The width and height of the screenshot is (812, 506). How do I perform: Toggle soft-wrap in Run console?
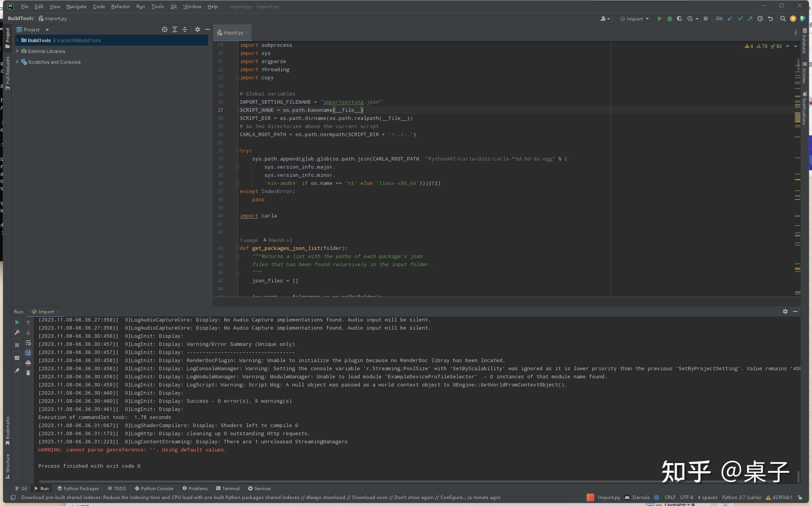coord(28,343)
